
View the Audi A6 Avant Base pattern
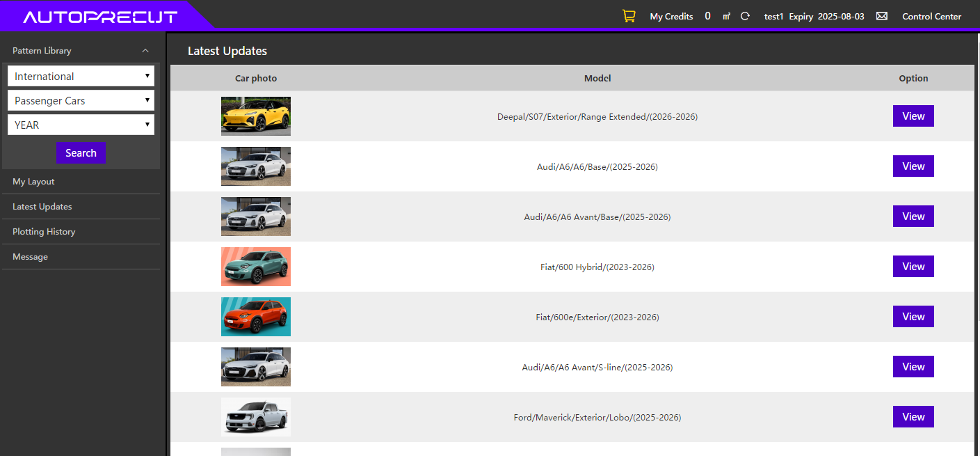point(913,217)
